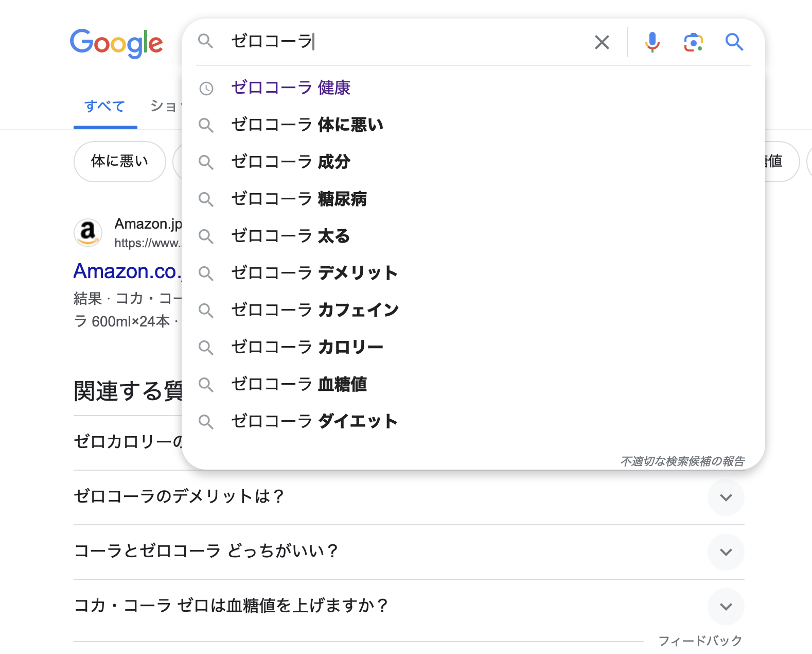Click magnifier icon next to 血糖値 suggestion
Image resolution: width=812 pixels, height=654 pixels.
point(206,385)
